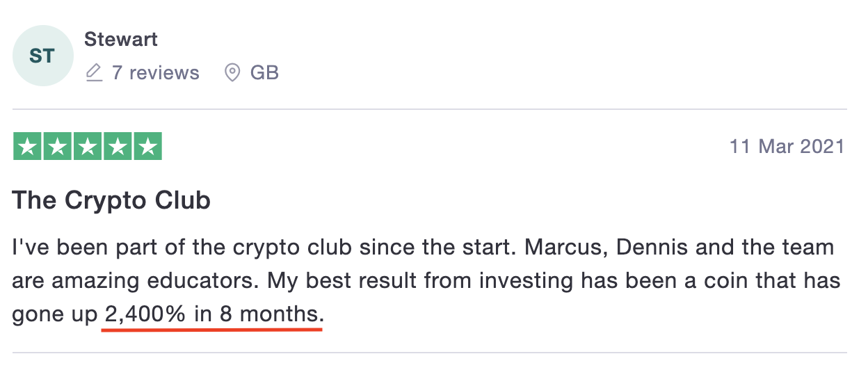Screen dimensions: 868x370
Task: Open the 7 reviews link
Action: (155, 72)
